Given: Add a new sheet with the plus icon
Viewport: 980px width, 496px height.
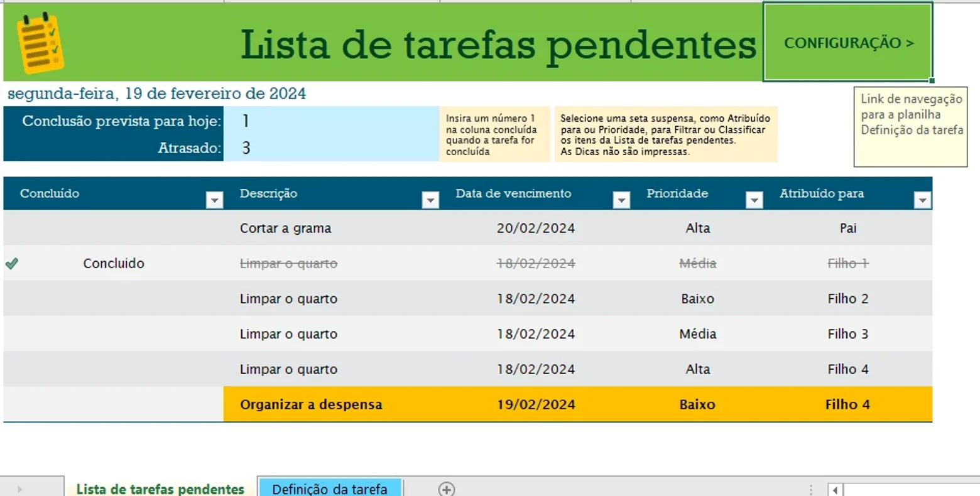Looking at the screenshot, I should point(446,489).
